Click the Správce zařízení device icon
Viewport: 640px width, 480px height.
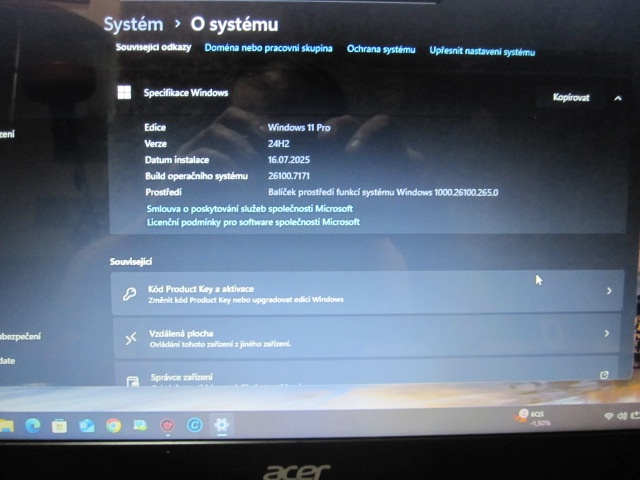click(133, 381)
